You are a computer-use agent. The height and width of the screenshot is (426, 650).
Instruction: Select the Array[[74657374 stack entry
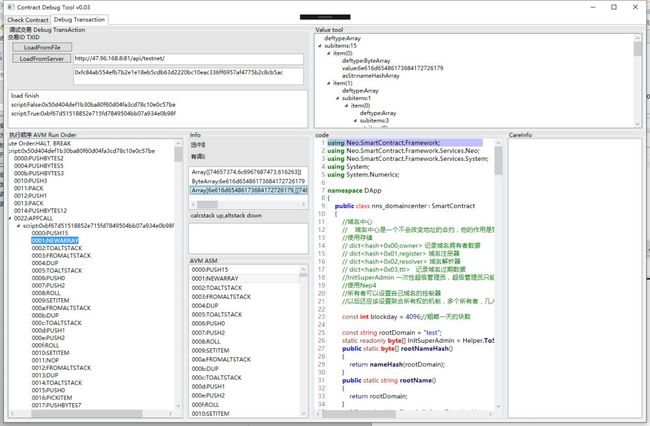tap(248, 172)
